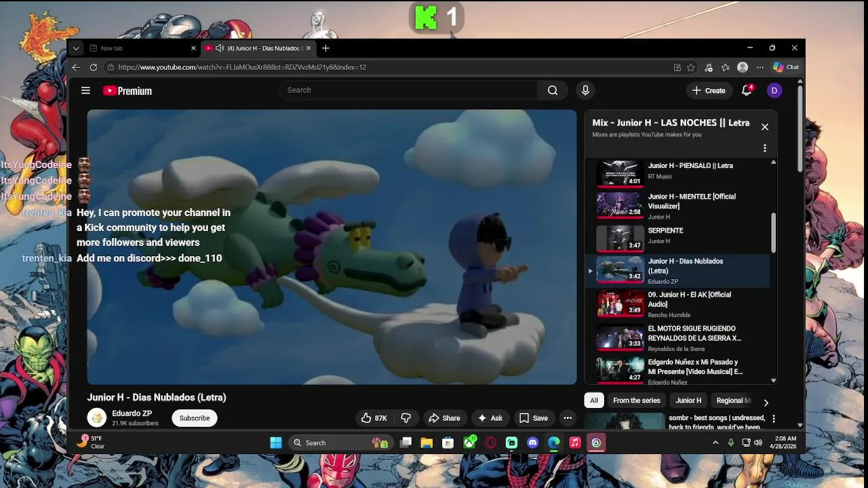This screenshot has width=868, height=488.
Task: Select the 'Regional M' filter chip
Action: coord(734,401)
